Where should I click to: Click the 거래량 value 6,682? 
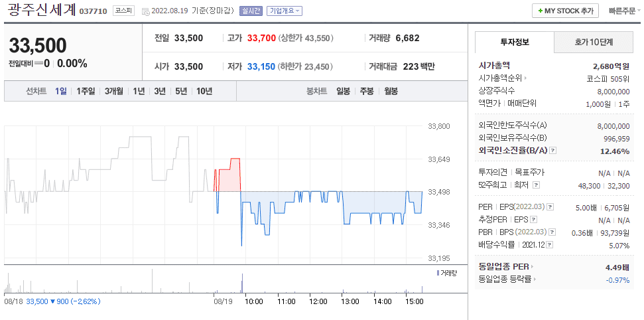(x=407, y=39)
